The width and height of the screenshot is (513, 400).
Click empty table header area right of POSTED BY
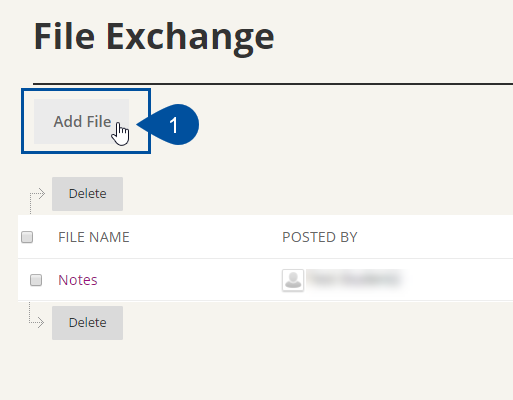(433, 237)
